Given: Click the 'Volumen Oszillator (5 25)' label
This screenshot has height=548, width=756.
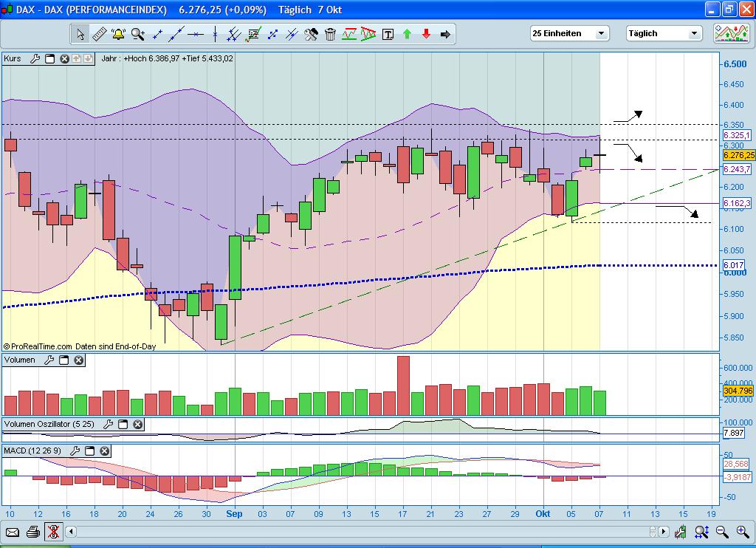Looking at the screenshot, I should tap(49, 424).
